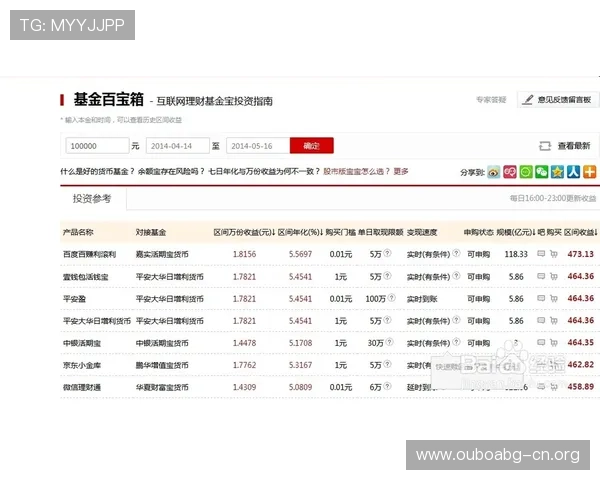Click the refresh arrows icon beside 查看最新
600x480 pixels.
545,146
